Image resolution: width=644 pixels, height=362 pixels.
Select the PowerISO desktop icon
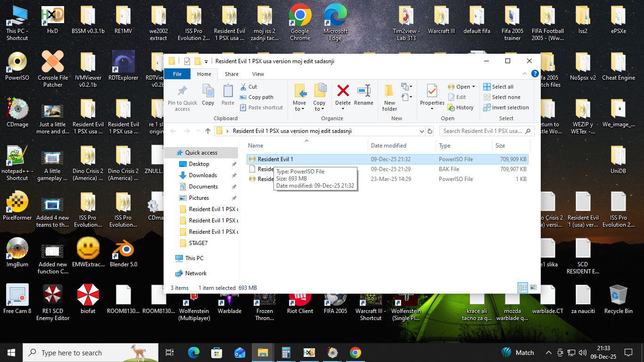click(17, 66)
